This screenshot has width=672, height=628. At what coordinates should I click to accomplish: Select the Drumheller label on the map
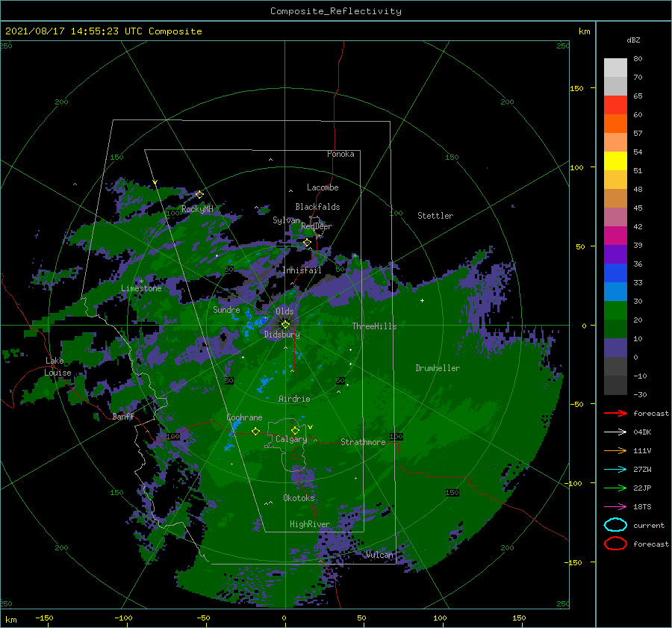[438, 368]
